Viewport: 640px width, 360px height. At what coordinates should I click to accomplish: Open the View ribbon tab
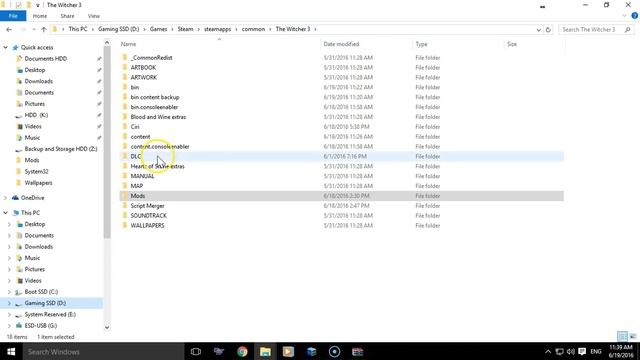tap(93, 16)
